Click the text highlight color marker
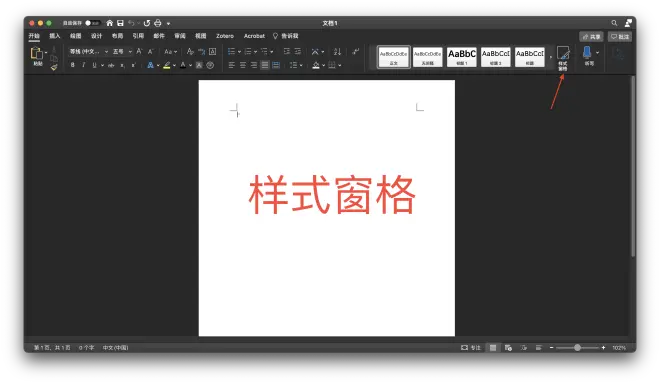 [167, 65]
